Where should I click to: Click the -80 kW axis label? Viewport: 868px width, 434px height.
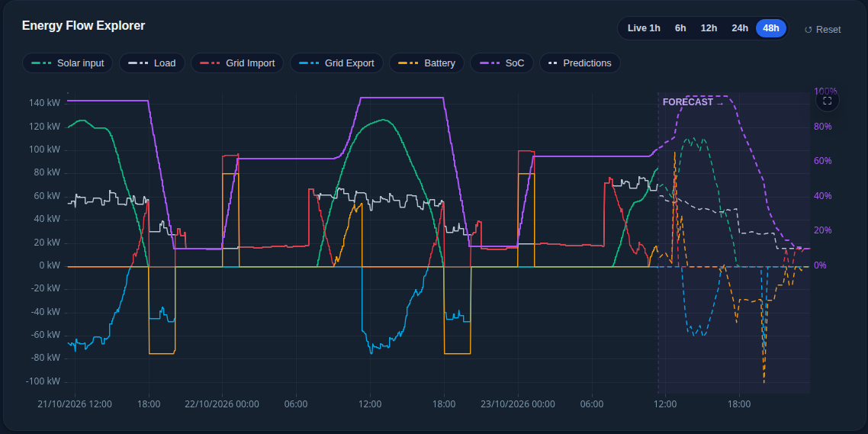pyautogui.click(x=46, y=358)
